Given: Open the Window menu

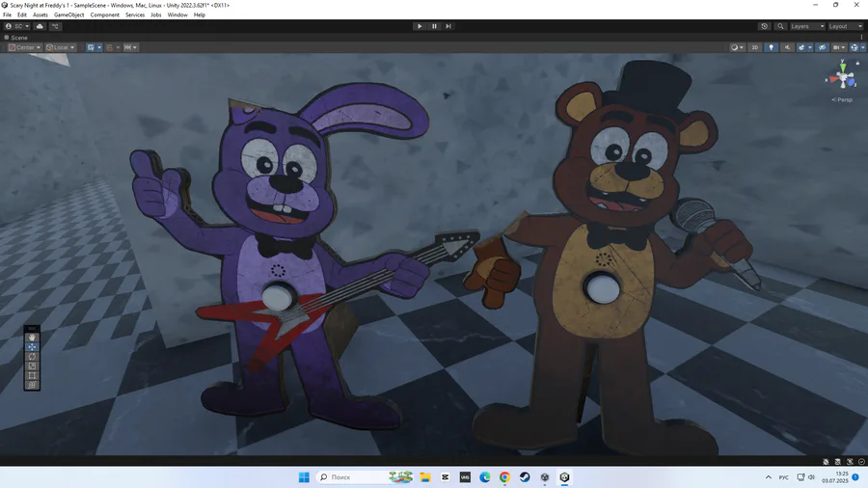Looking at the screenshot, I should point(177,14).
